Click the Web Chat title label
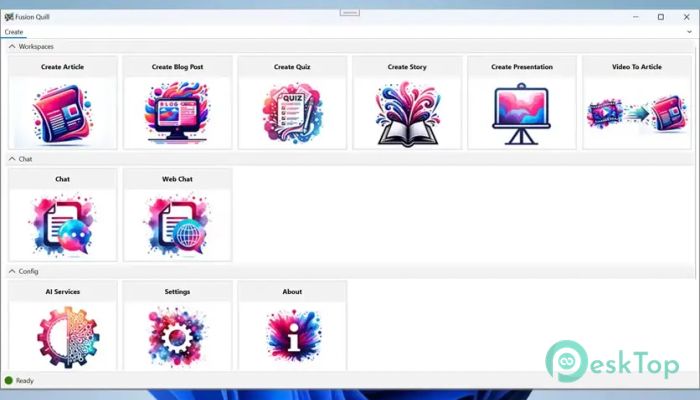Viewport: 700px width, 400px height. tap(177, 179)
